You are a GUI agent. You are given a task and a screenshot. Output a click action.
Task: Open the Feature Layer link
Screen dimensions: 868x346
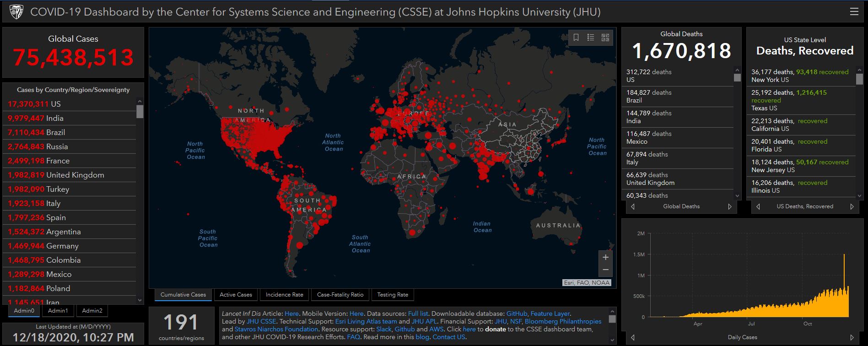(x=550, y=314)
